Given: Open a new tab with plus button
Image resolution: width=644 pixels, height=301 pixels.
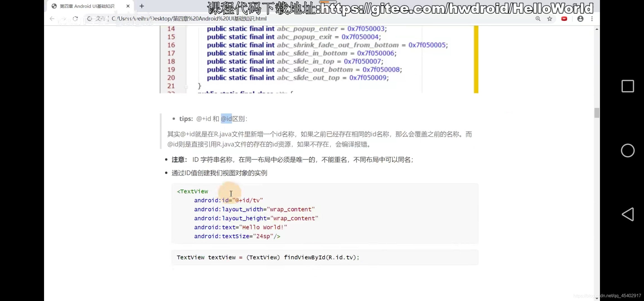Looking at the screenshot, I should (142, 6).
